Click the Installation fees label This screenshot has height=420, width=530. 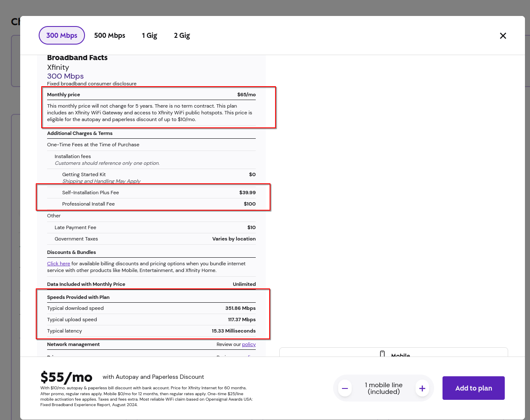pyautogui.click(x=73, y=156)
